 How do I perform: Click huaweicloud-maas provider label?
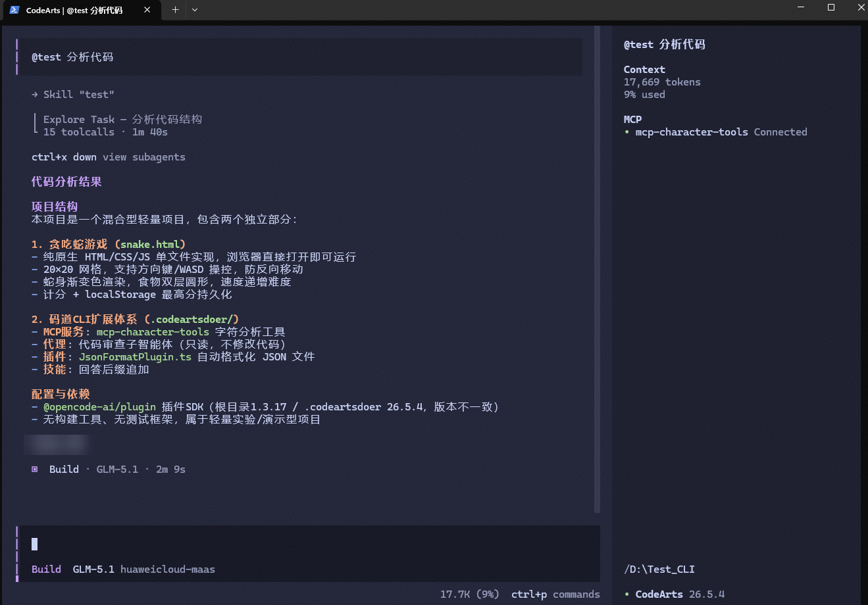168,569
